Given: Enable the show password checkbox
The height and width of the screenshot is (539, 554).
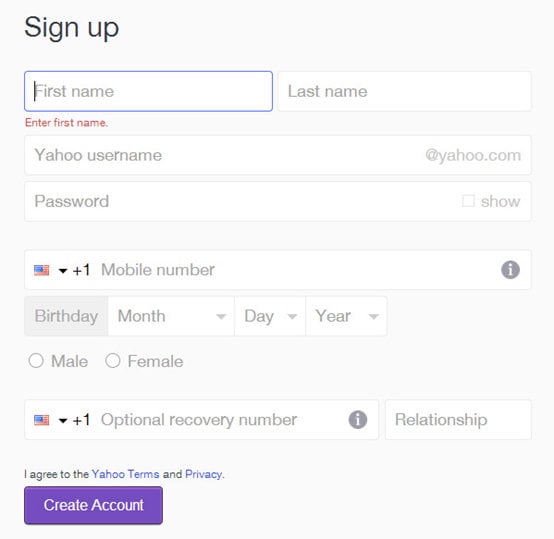Looking at the screenshot, I should click(x=468, y=201).
